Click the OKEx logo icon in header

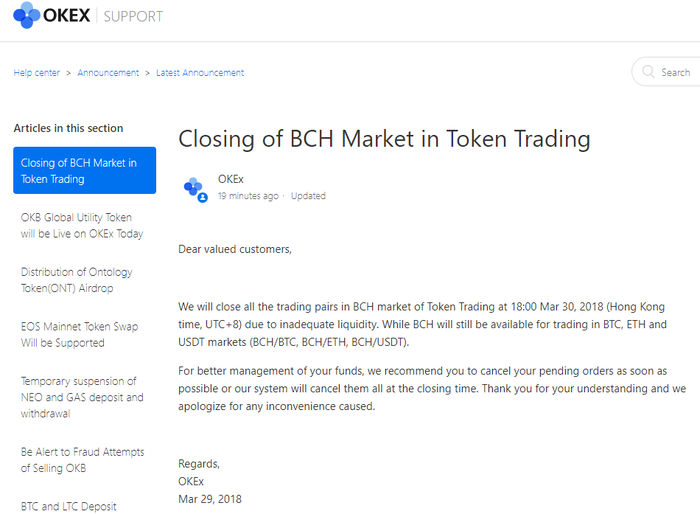pyautogui.click(x=27, y=15)
